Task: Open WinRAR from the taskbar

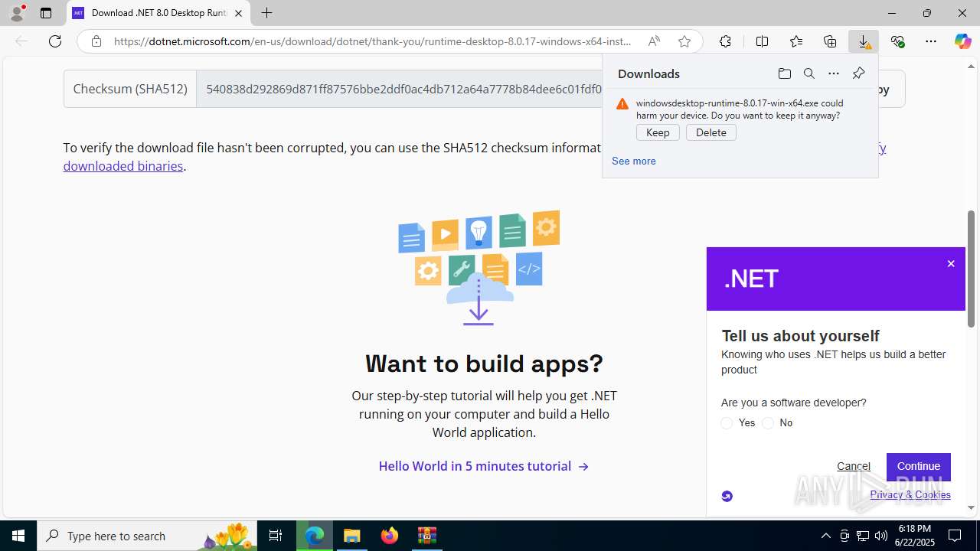Action: (x=427, y=536)
